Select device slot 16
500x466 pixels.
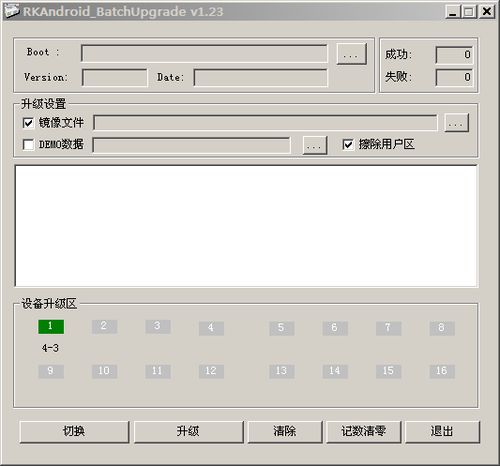point(442,371)
